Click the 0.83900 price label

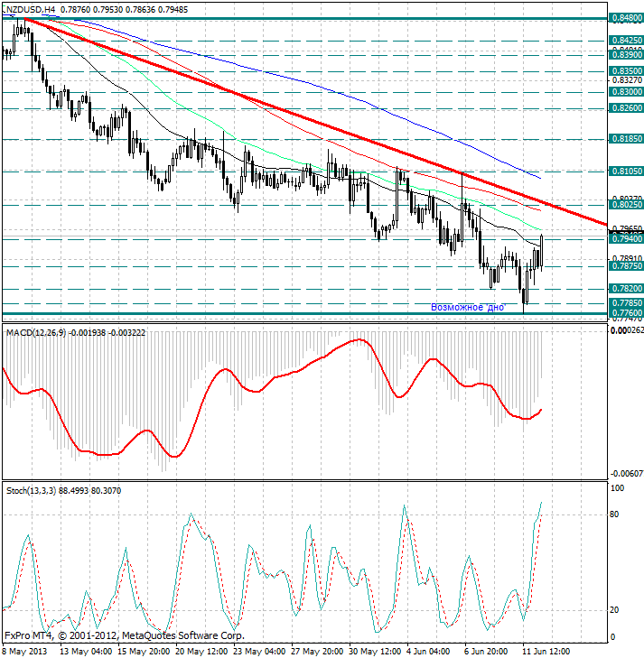(x=626, y=55)
